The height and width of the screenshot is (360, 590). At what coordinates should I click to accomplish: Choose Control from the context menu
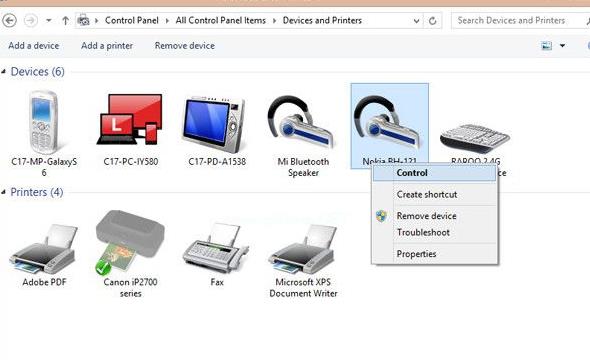pyautogui.click(x=434, y=173)
